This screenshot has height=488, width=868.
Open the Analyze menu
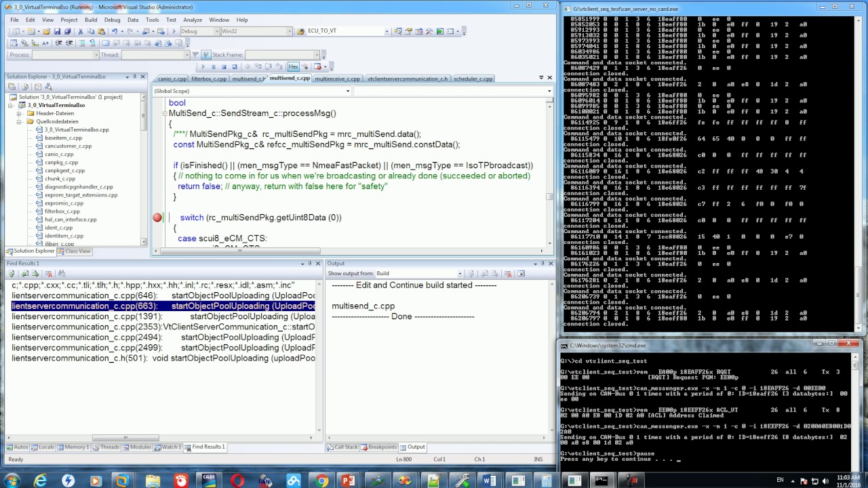click(x=193, y=20)
